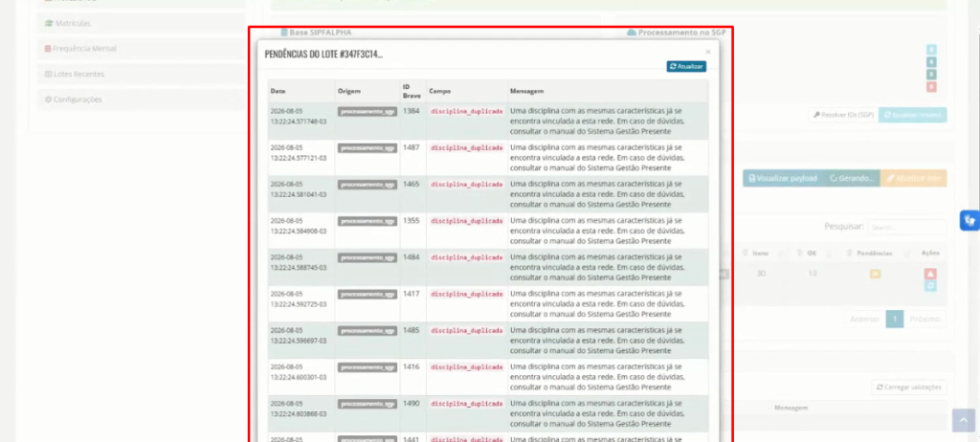Click the Atualizar lote button

914,178
